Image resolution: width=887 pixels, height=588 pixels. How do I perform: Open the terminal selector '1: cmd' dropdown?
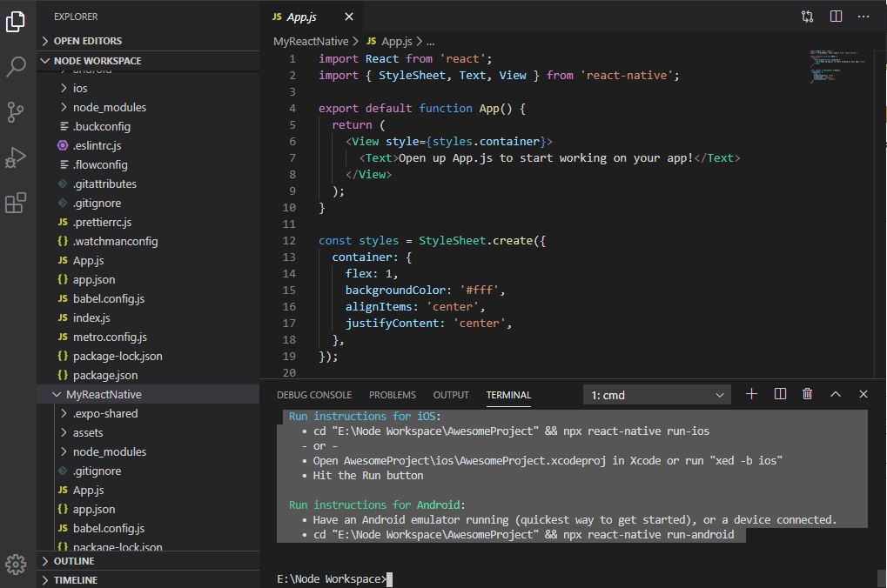pyautogui.click(x=657, y=395)
